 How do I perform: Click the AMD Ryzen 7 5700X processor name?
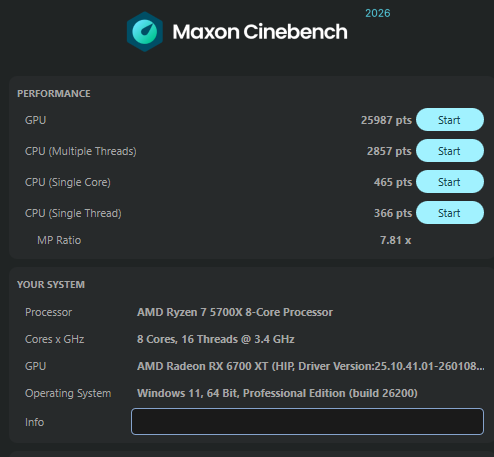point(235,312)
